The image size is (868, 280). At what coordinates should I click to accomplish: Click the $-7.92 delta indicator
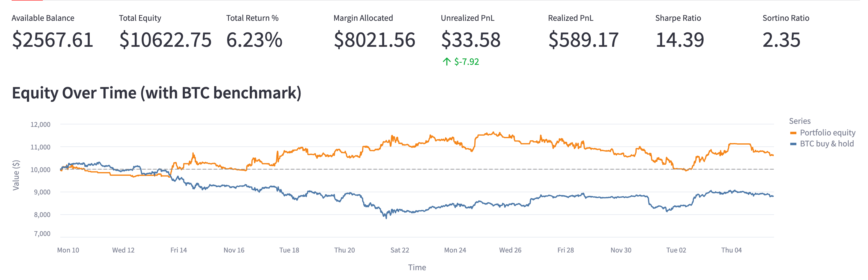pos(466,61)
